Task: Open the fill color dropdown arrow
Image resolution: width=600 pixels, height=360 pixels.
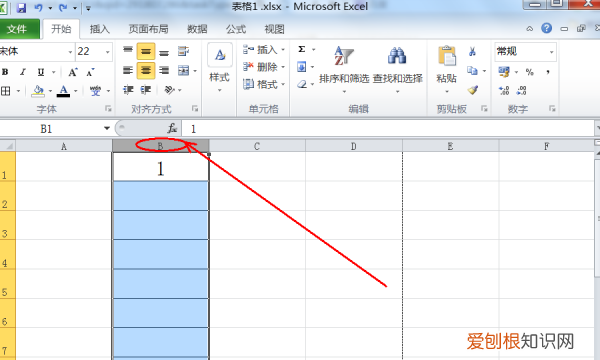Action: click(50, 91)
